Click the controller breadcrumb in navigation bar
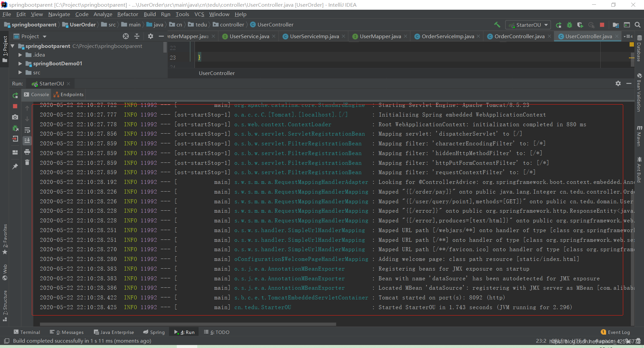This screenshot has height=348, width=644. tap(228, 24)
